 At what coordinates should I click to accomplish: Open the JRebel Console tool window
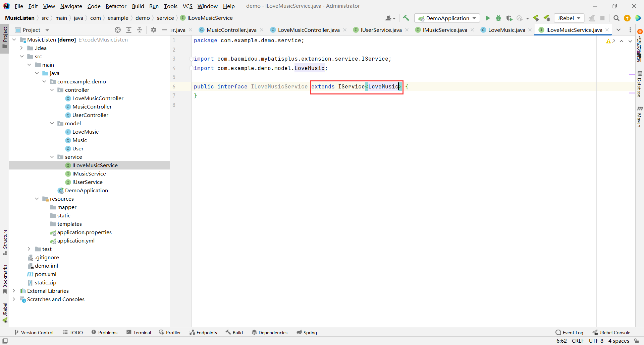tap(611, 332)
